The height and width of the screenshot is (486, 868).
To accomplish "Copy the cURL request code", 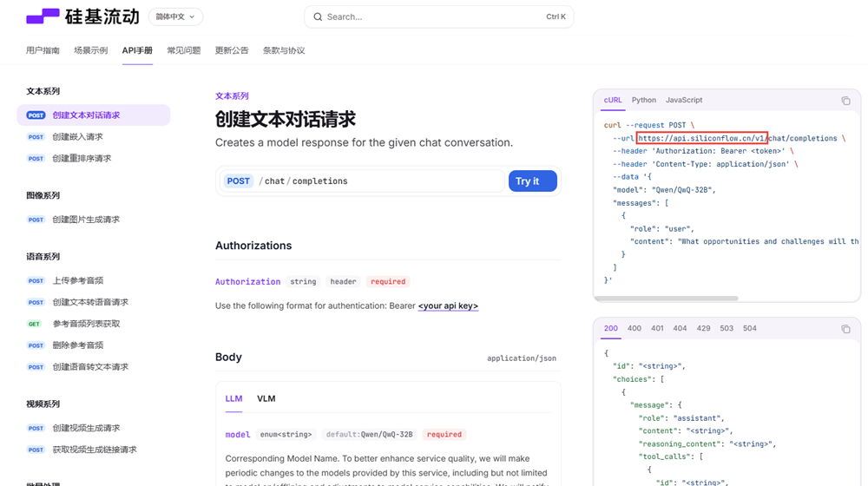I will click(845, 101).
